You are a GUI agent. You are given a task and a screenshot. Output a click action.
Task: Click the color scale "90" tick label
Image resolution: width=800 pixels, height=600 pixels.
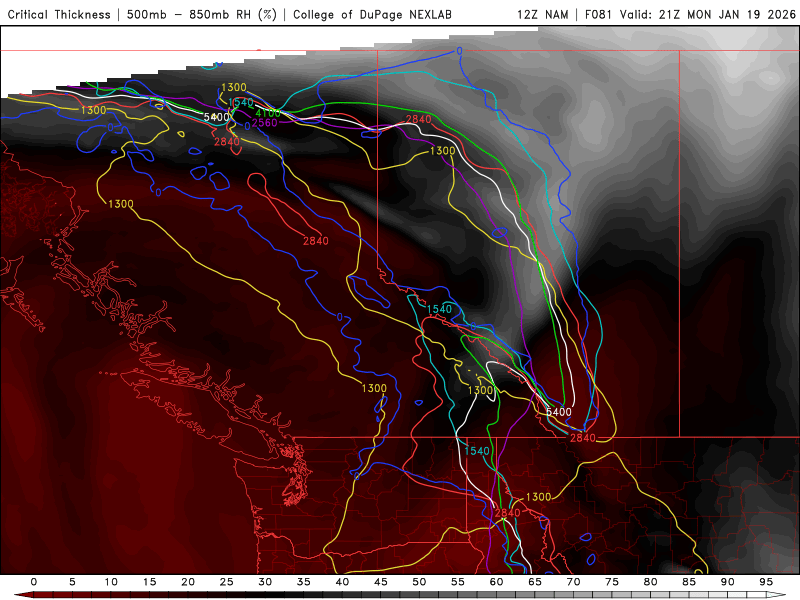coord(727,582)
